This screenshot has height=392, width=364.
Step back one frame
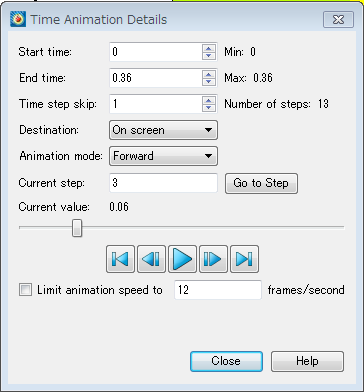[x=151, y=259]
